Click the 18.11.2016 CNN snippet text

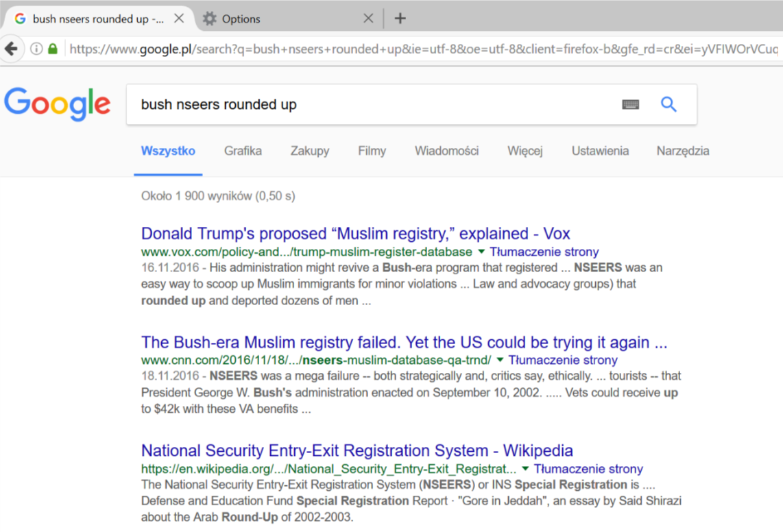pos(411,392)
